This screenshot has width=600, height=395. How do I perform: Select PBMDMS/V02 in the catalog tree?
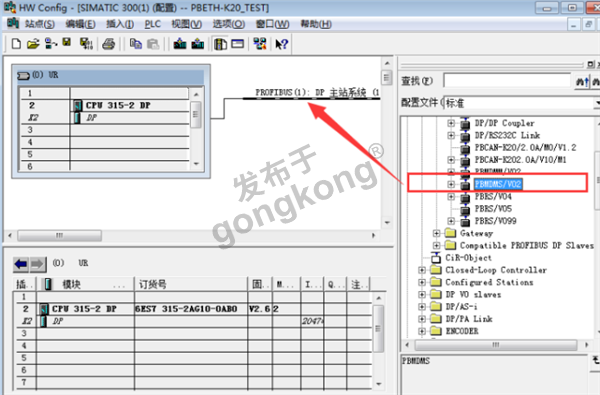(497, 184)
